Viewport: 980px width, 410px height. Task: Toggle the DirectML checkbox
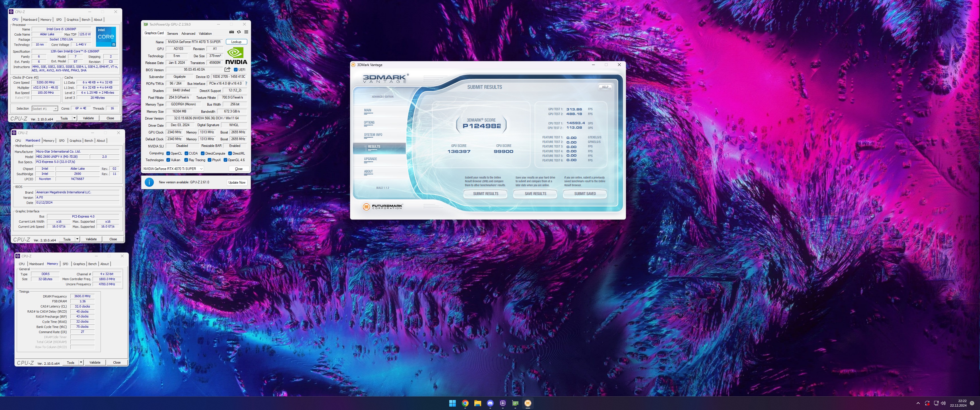[230, 153]
